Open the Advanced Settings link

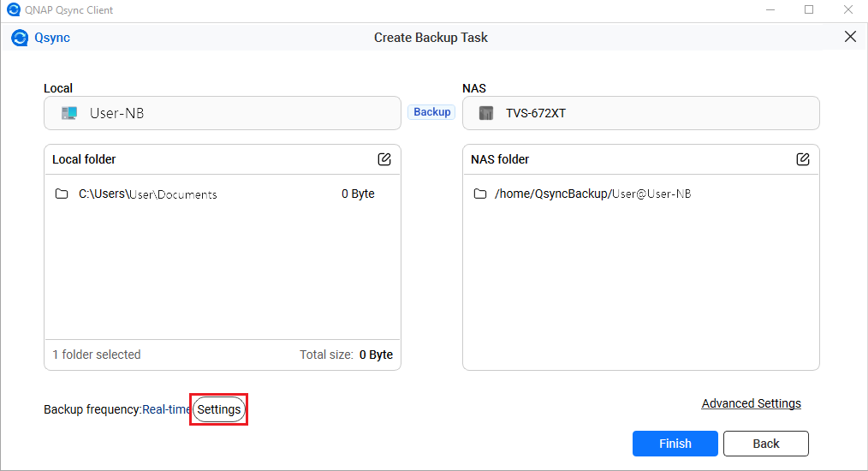point(751,403)
